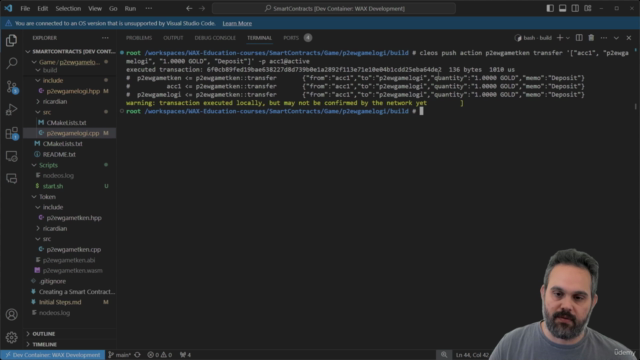Open forwarded ports status item showing 4
Screen dimensions: 640x360
click(x=185, y=355)
